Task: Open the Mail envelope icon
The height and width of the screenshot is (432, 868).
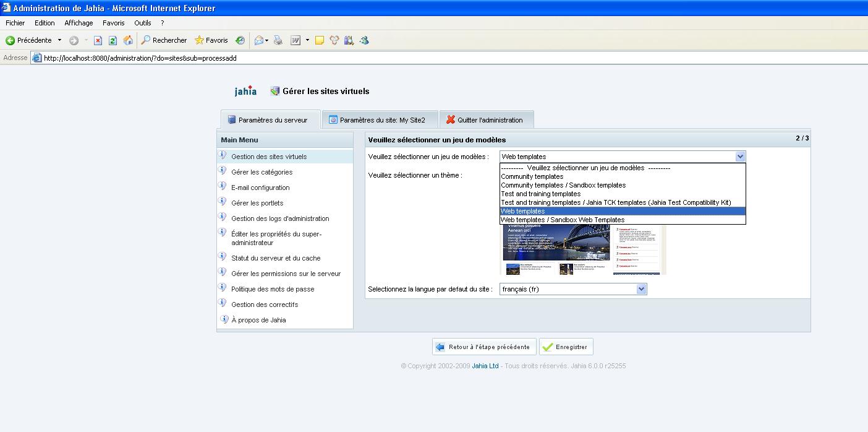Action: click(259, 40)
